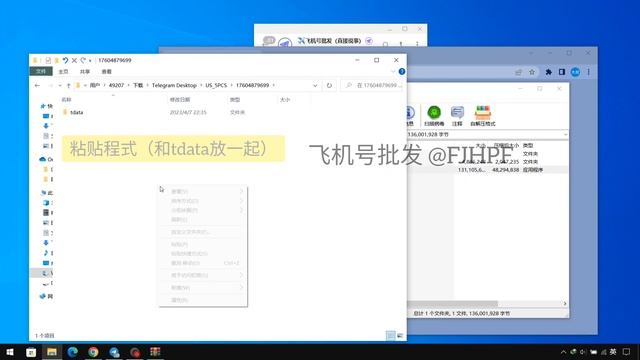
Task: Select the tdata folder
Action: point(76,112)
